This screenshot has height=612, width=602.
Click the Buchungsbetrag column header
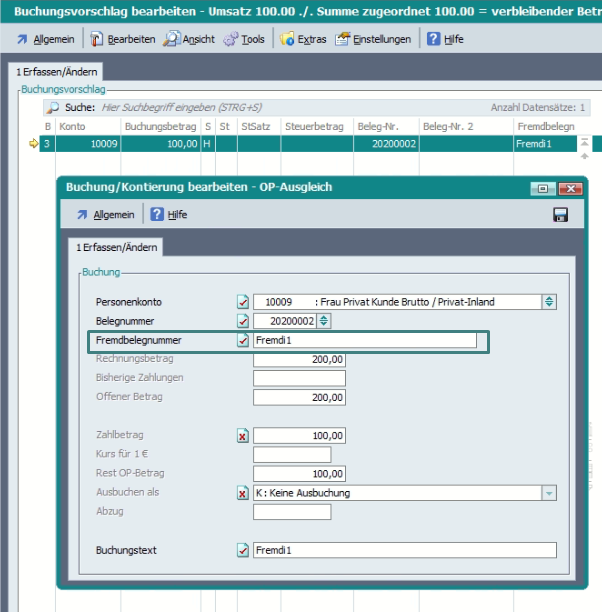coord(160,127)
